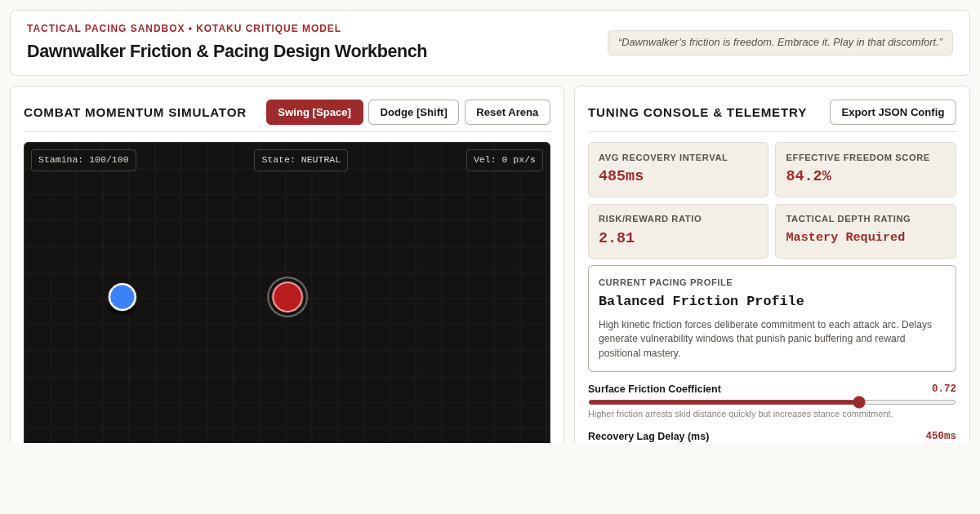Click the Swing [Space] button
Image resolution: width=980 pixels, height=514 pixels.
(314, 113)
